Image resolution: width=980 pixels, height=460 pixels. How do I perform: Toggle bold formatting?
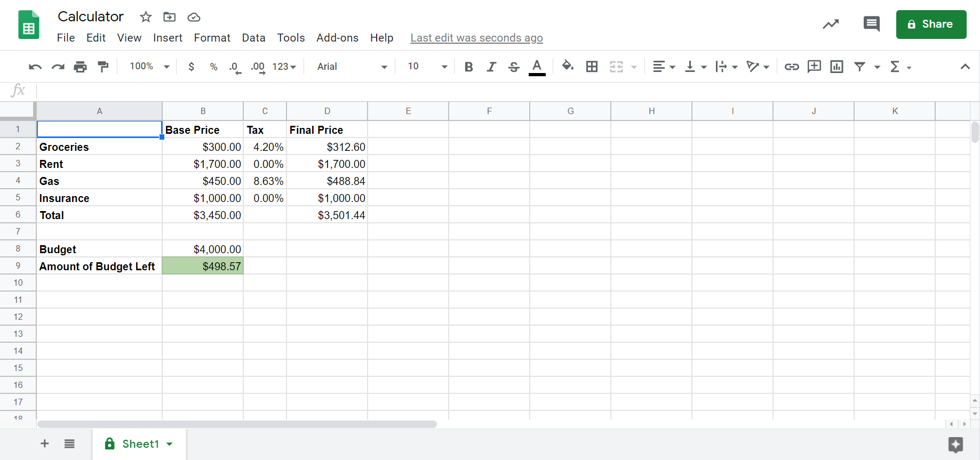(468, 67)
